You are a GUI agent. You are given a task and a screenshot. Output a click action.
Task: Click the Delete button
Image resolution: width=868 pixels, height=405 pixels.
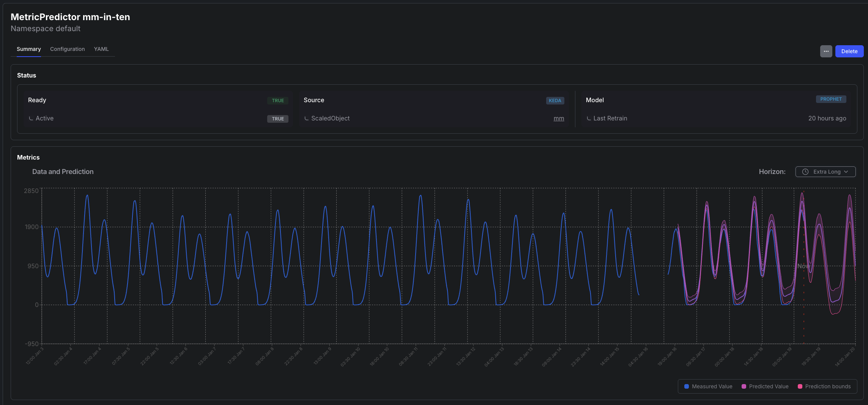[x=849, y=51]
